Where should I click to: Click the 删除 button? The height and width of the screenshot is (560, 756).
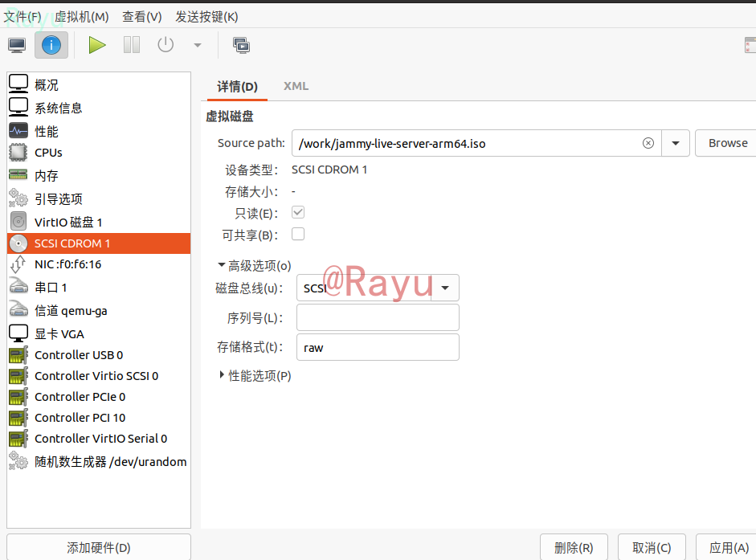click(x=574, y=547)
